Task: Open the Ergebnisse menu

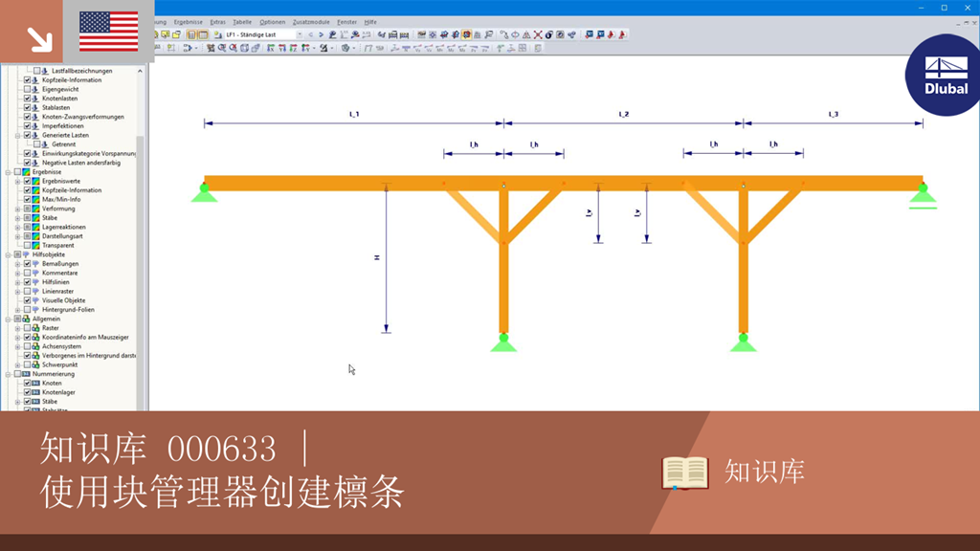Action: point(189,22)
